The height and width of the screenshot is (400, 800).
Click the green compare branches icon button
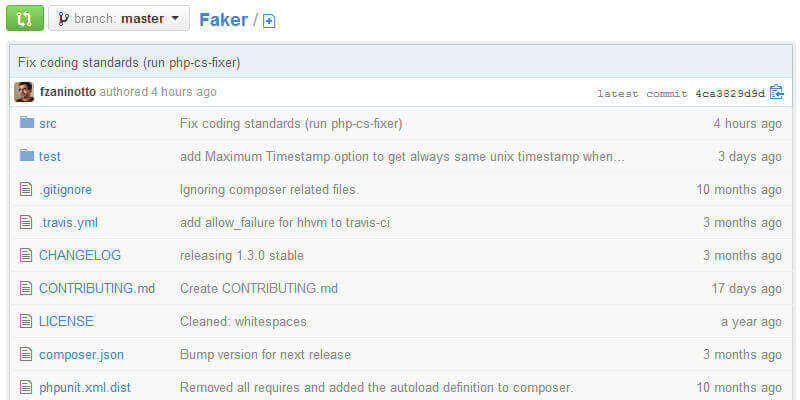[25, 18]
